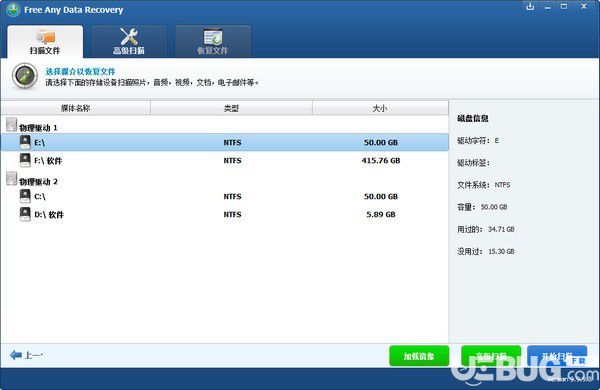Screen dimensions: 600x390
Task: Click the application logo icon in title bar
Action: click(x=13, y=10)
